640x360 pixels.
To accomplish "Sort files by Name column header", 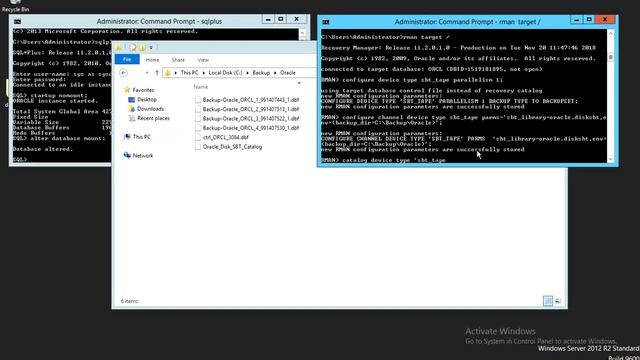I will (200, 87).
